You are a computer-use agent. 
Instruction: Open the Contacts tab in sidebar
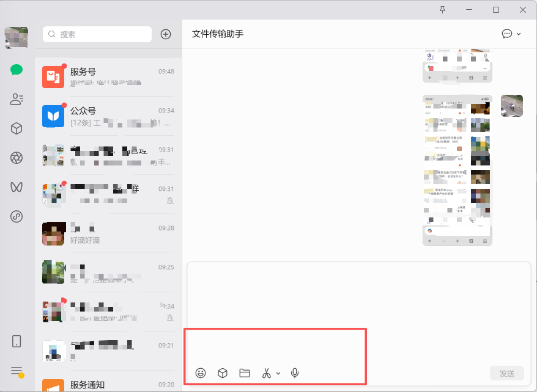(17, 99)
